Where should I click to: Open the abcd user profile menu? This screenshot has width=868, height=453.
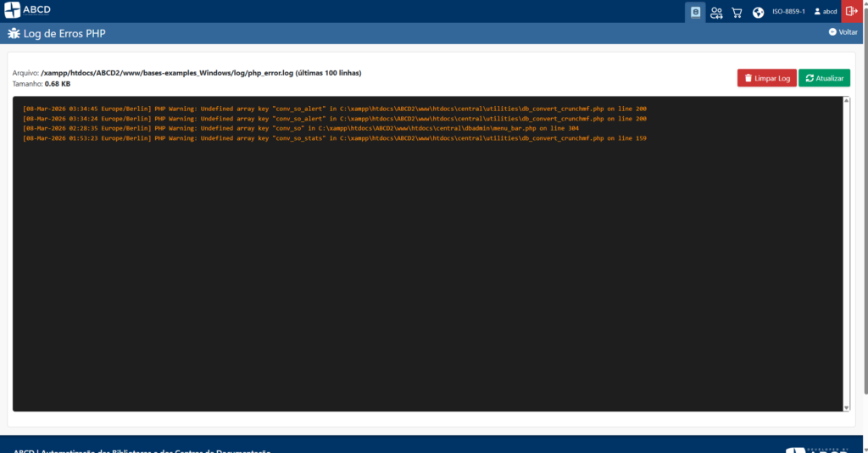826,12
